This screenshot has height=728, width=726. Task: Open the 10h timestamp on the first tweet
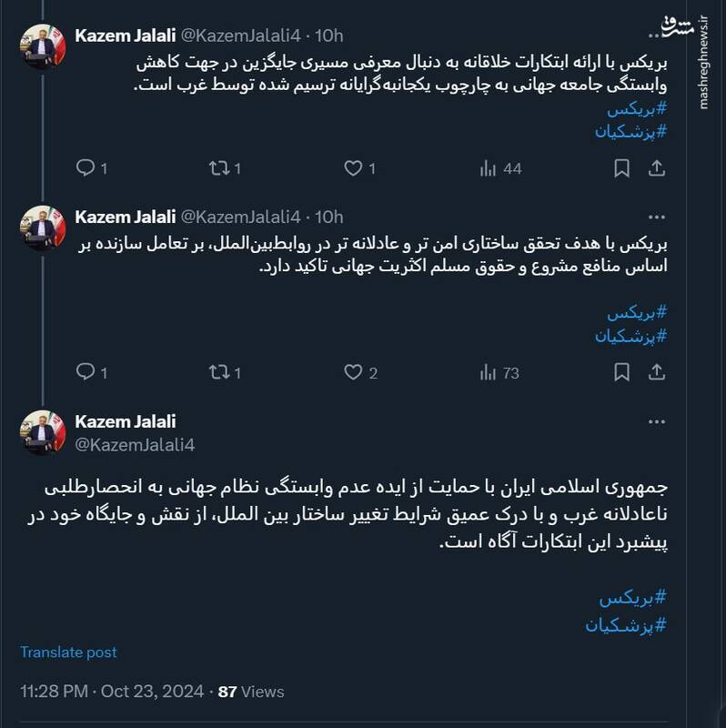[331, 33]
